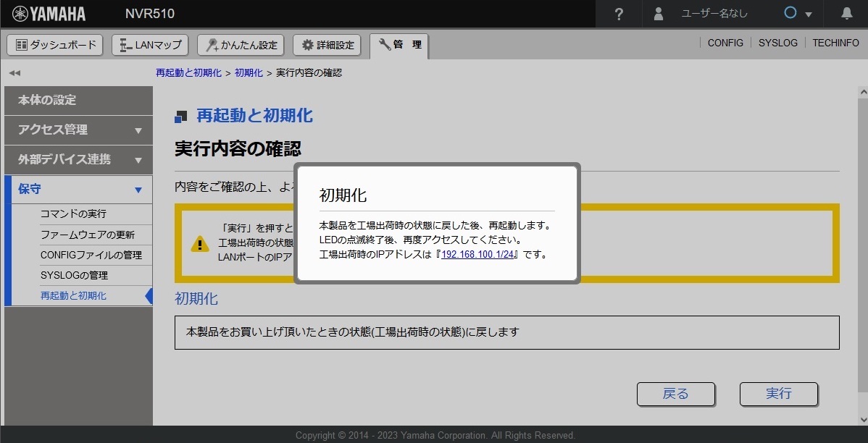Click the 初期化 dialog title

pos(343,195)
